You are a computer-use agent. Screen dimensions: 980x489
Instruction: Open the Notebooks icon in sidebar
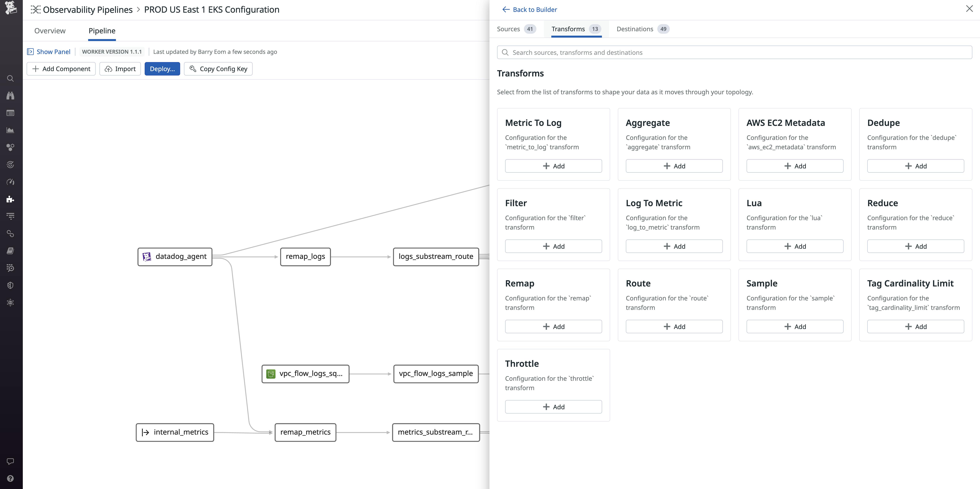tap(10, 250)
